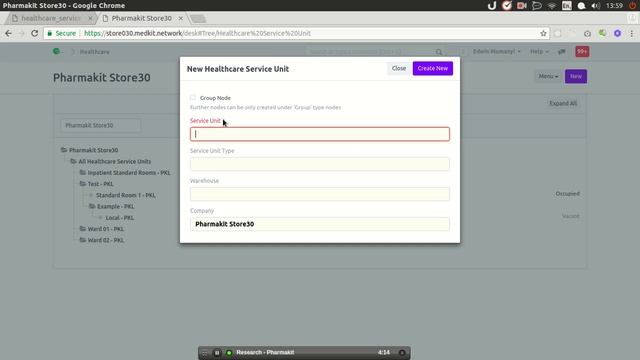Click the green recording indicator in recorder bar
Screen dimensions: 640x360
pyautogui.click(x=229, y=353)
